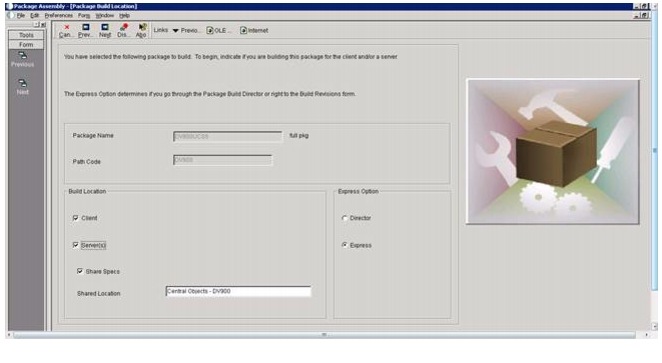Click the application icon in title bar
The image size is (662, 363).
click(x=9, y=6)
